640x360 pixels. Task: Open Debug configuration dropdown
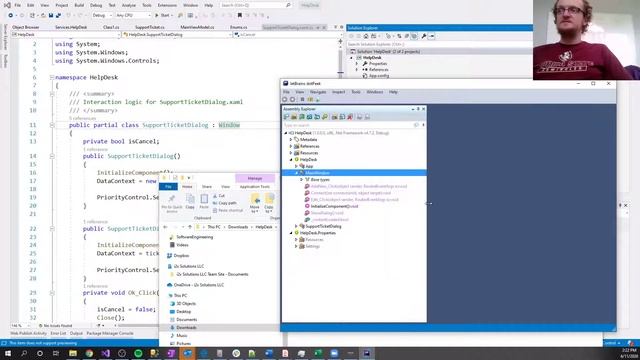point(102,16)
